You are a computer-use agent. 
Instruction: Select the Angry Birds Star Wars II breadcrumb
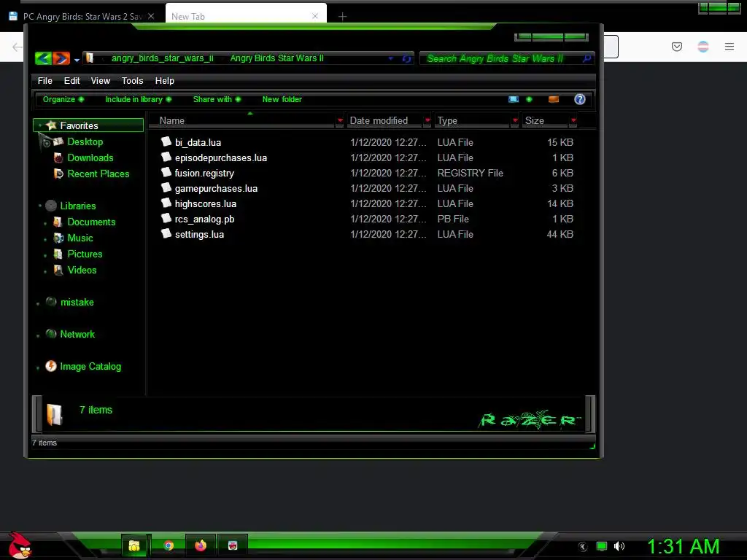coord(276,58)
